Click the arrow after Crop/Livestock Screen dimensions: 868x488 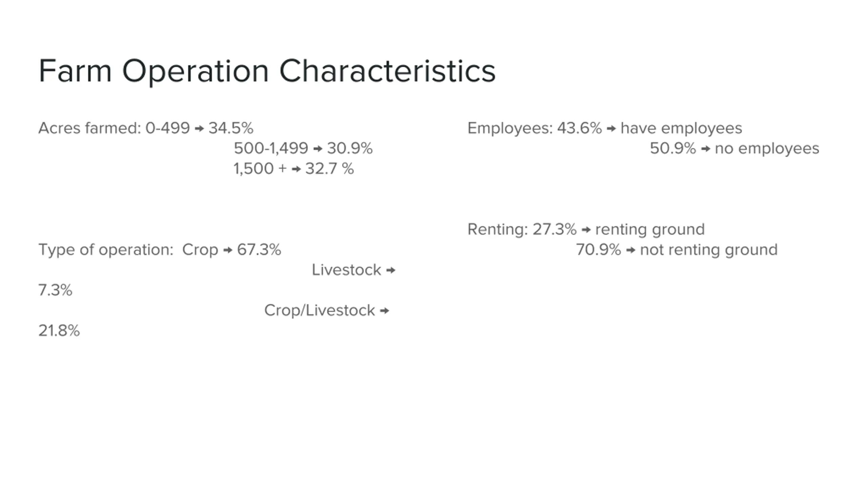(x=384, y=311)
